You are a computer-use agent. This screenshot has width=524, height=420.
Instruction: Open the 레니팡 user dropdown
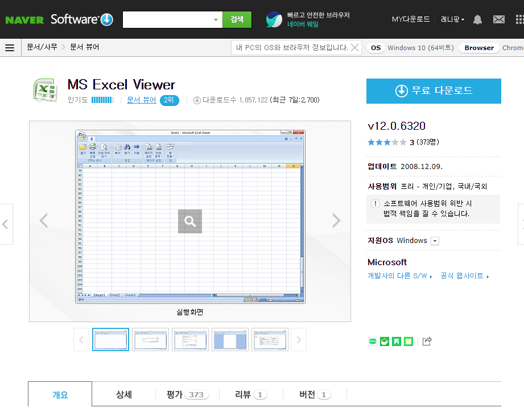pos(452,19)
